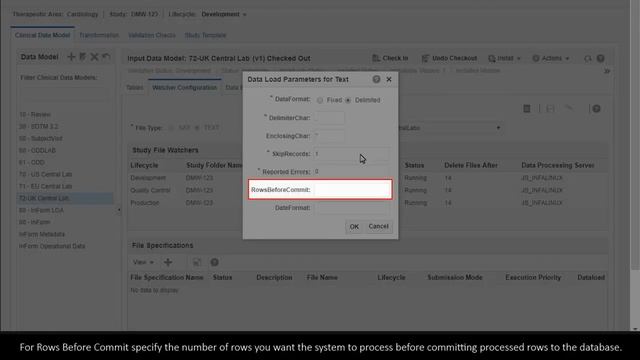The image size is (640, 360).
Task: Click the save icon in File Specifications toolbar
Action: point(197,262)
